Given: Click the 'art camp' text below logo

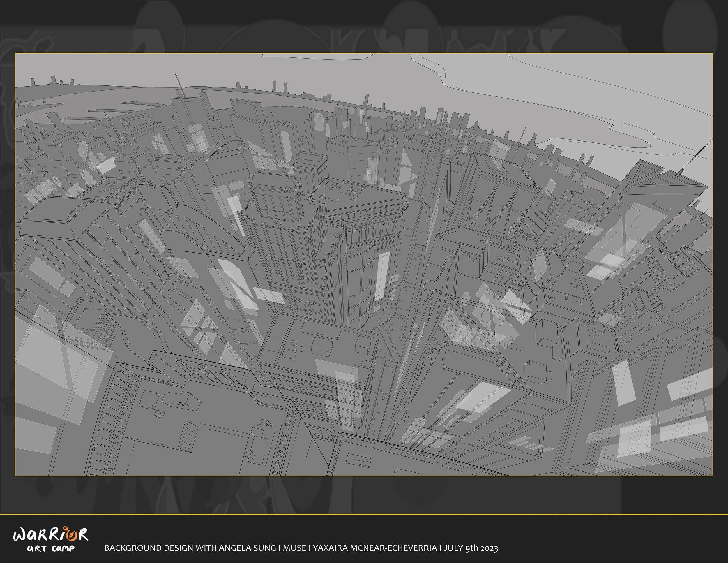Looking at the screenshot, I should pos(51,549).
